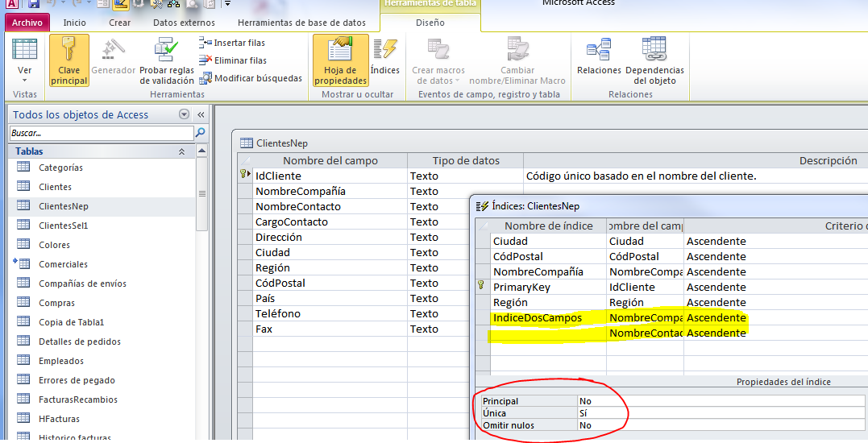Image resolution: width=868 pixels, height=443 pixels.
Task: Select the Fax field name cell
Action: point(330,329)
